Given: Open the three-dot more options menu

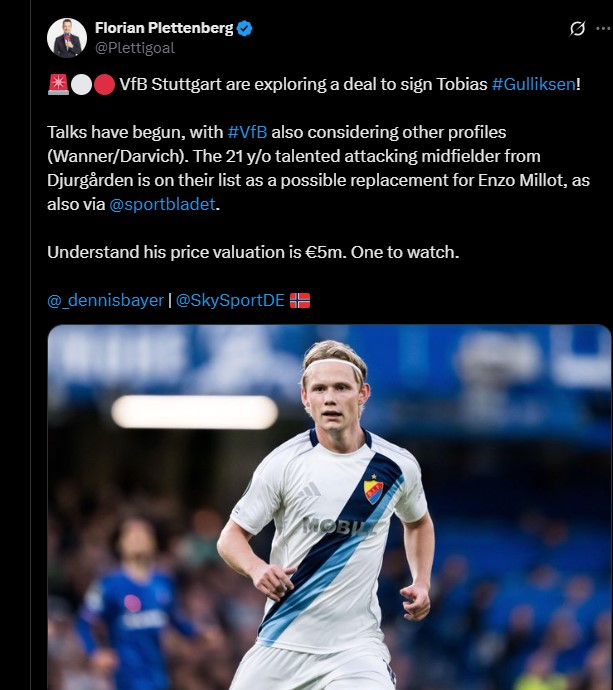Looking at the screenshot, I should [604, 29].
